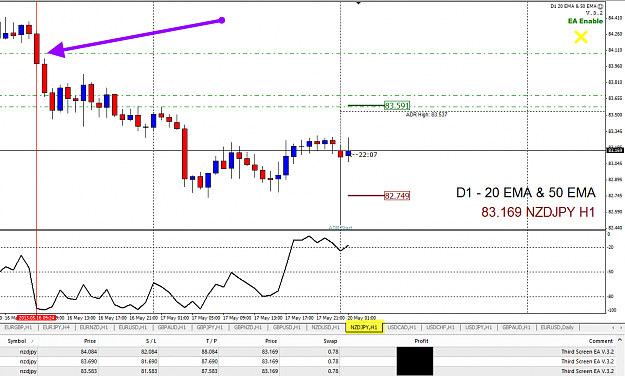Click the ADR High level text

pos(426,115)
